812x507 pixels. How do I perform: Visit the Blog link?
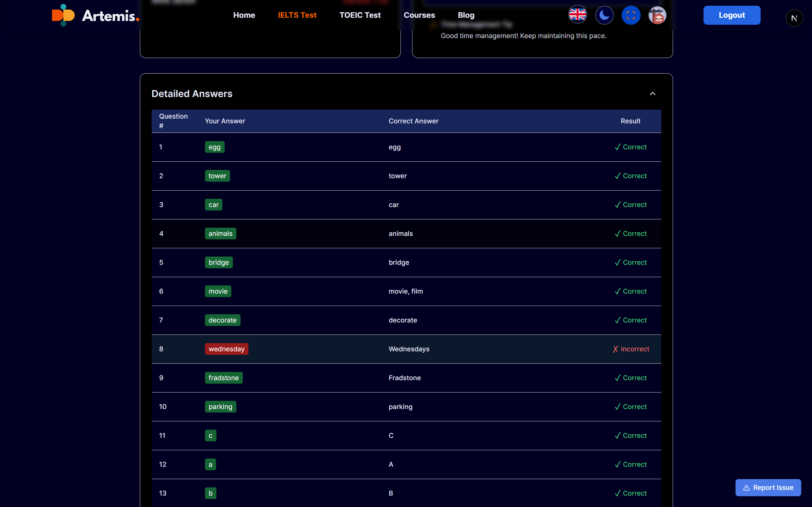(x=466, y=15)
